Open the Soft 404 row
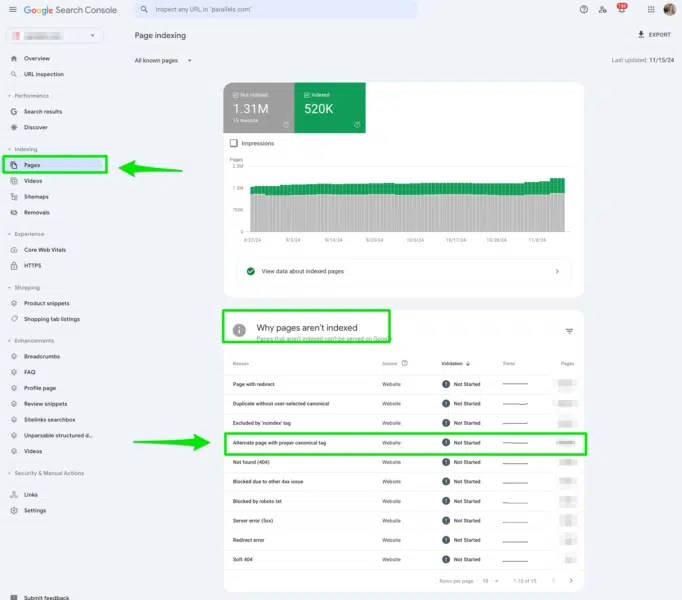Screen dimensions: 682x600 [x=404, y=560]
